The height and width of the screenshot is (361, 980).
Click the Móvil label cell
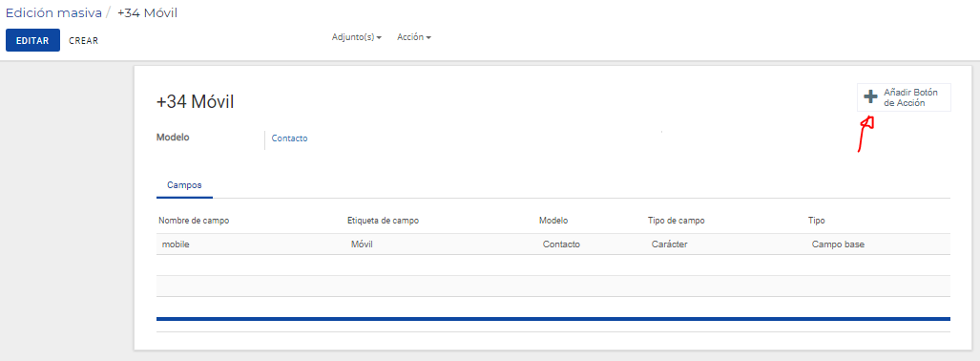[362, 244]
